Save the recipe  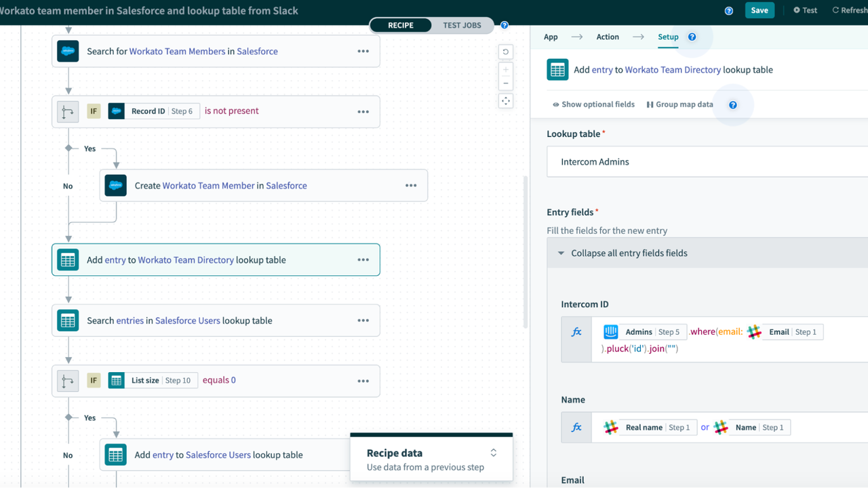pyautogui.click(x=759, y=10)
